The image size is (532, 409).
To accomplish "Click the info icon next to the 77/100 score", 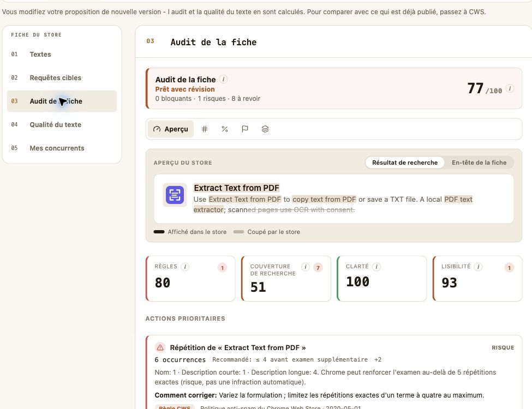I will pos(510,88).
